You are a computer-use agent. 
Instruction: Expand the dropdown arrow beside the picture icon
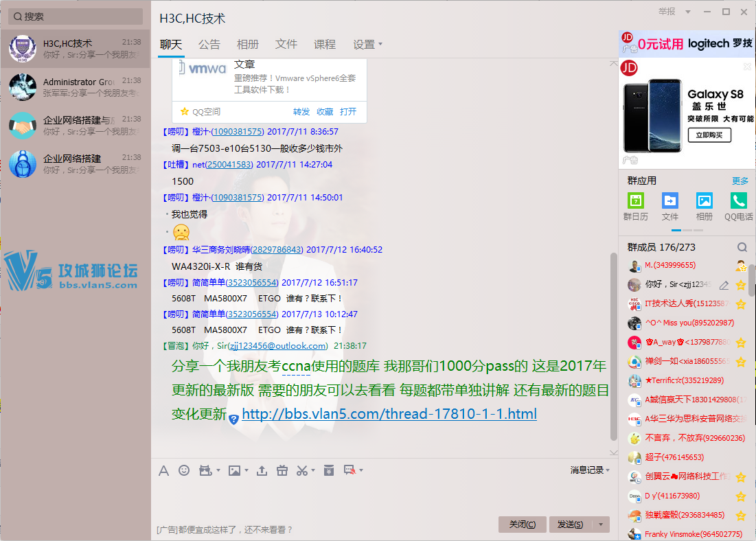click(247, 470)
